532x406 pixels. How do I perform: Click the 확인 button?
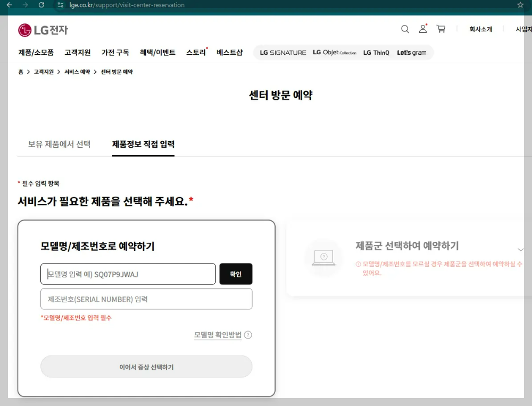click(x=236, y=274)
